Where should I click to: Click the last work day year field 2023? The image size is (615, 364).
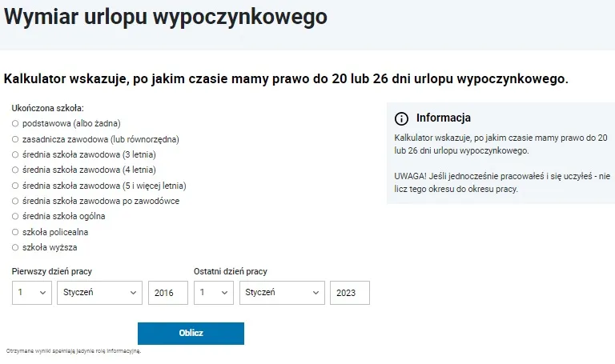click(x=350, y=294)
